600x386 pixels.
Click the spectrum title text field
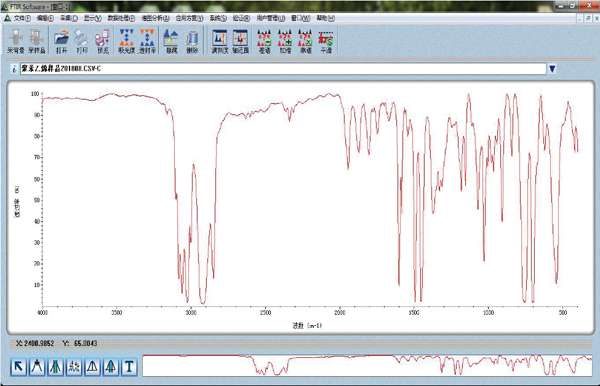[x=283, y=69]
